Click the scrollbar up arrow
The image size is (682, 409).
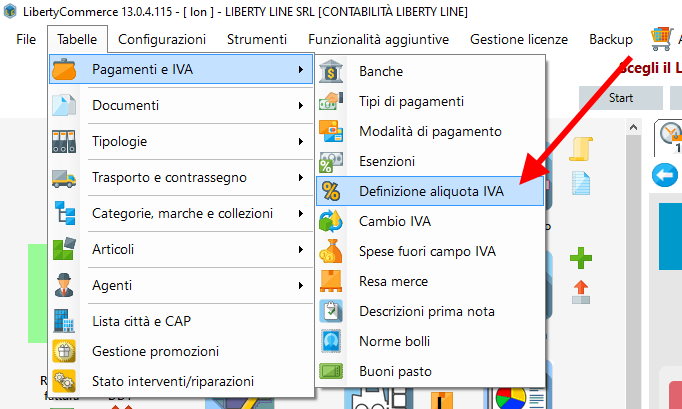[633, 127]
